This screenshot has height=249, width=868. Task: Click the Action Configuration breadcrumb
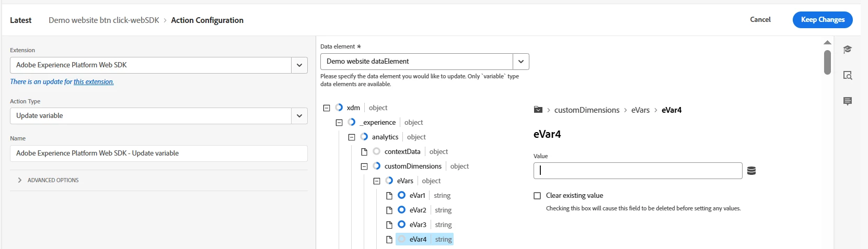(207, 20)
